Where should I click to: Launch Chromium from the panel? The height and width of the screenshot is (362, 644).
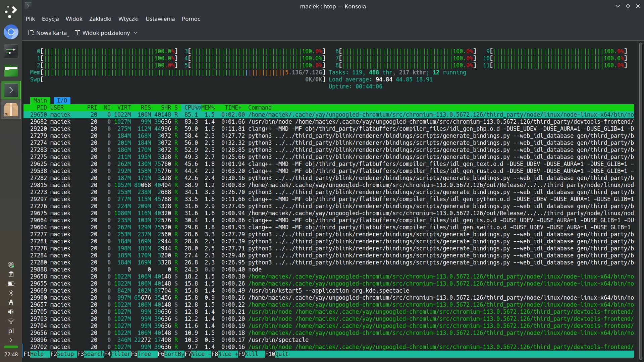tap(11, 32)
